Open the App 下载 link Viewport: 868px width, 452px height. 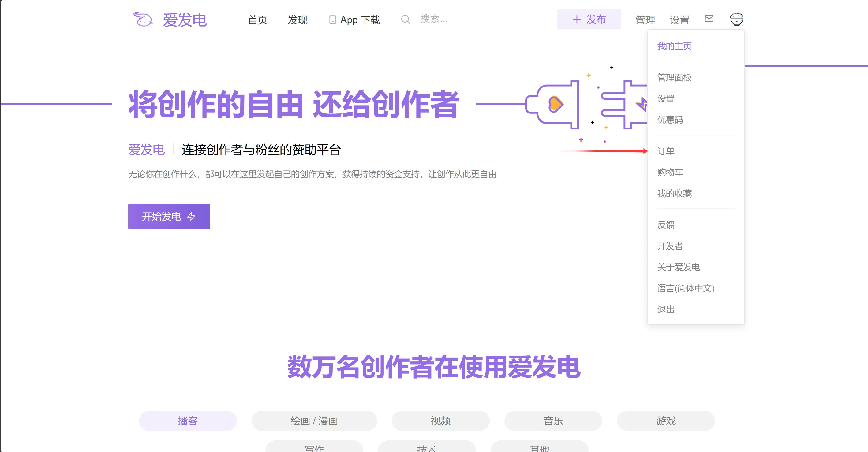(x=354, y=20)
